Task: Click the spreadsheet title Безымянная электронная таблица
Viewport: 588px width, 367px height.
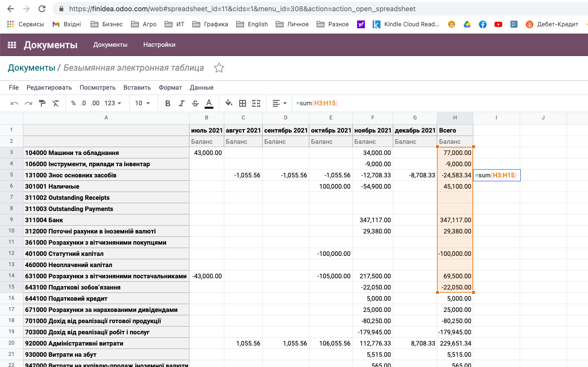Action: tap(134, 68)
